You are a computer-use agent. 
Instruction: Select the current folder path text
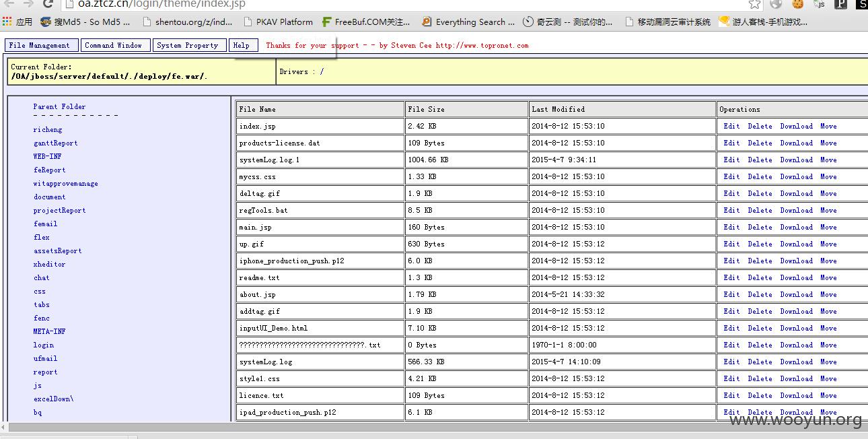click(x=109, y=76)
